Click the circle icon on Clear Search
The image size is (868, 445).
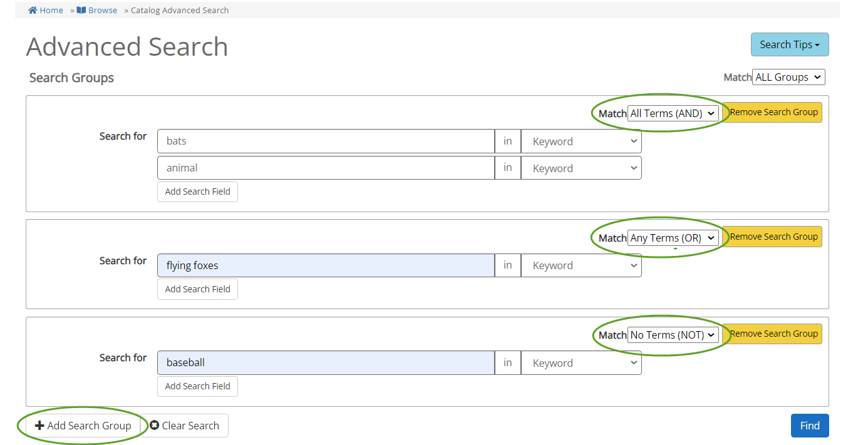155,426
